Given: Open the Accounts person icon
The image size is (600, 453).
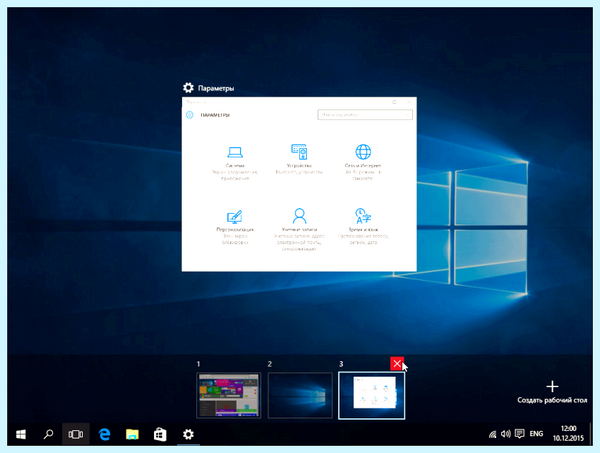Looking at the screenshot, I should pos(299,216).
